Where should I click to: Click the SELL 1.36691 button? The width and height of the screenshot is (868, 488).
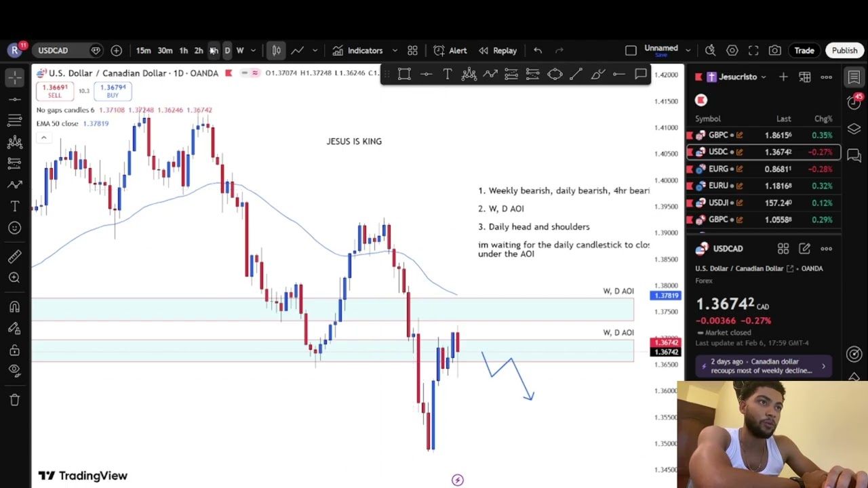[54, 91]
